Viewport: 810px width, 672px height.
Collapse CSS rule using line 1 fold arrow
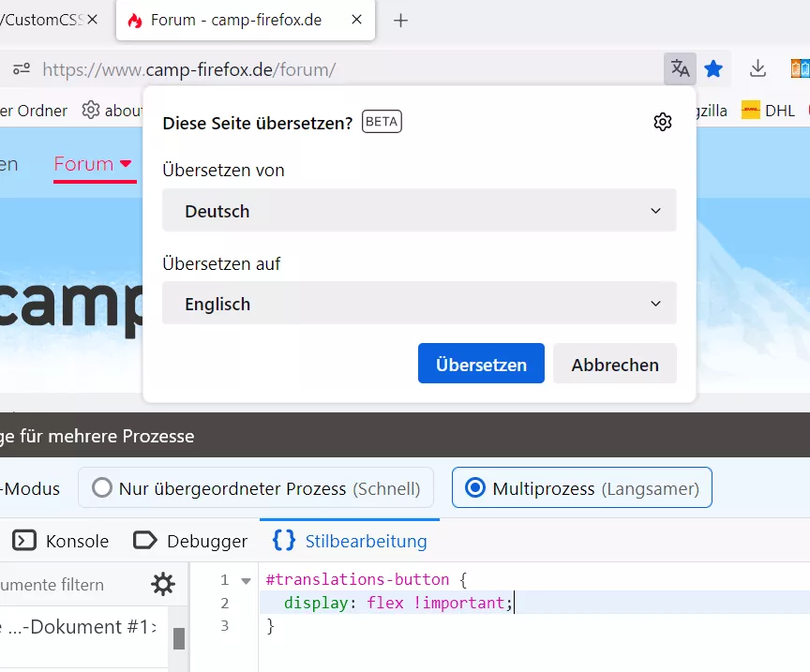[246, 580]
